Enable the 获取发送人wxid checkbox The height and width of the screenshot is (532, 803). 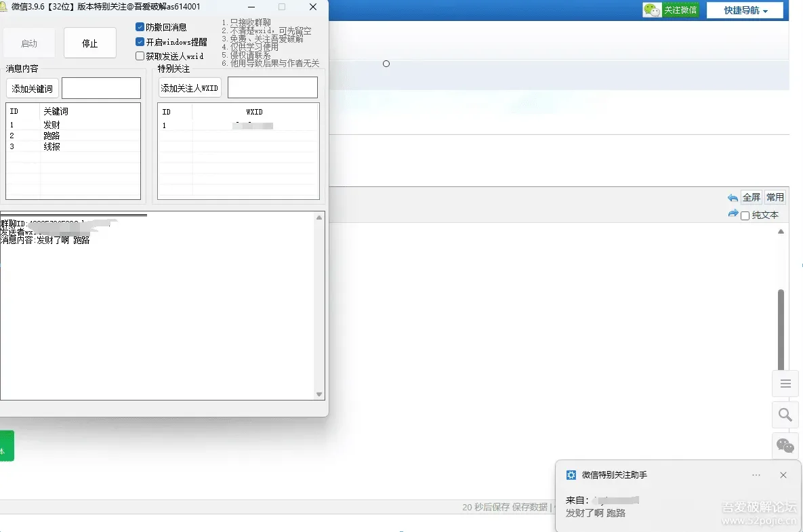pos(140,56)
